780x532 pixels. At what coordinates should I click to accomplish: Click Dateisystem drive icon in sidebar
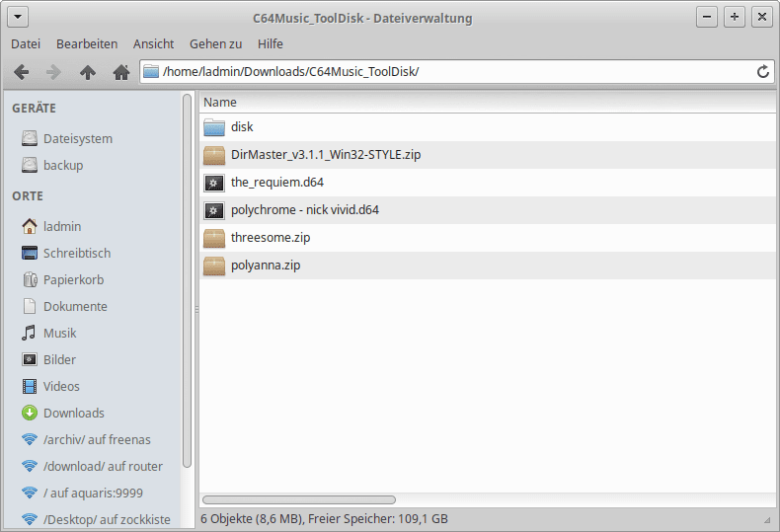point(30,138)
